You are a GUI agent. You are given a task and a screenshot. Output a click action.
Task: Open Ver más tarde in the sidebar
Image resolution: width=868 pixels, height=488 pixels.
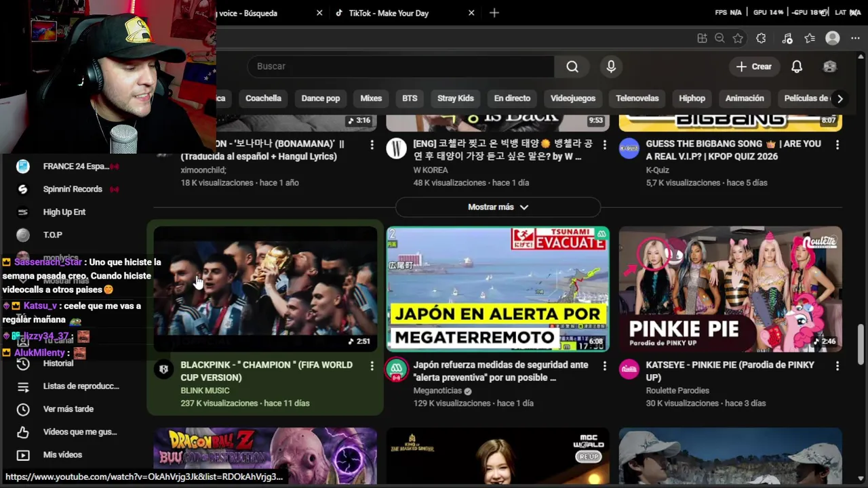point(68,409)
